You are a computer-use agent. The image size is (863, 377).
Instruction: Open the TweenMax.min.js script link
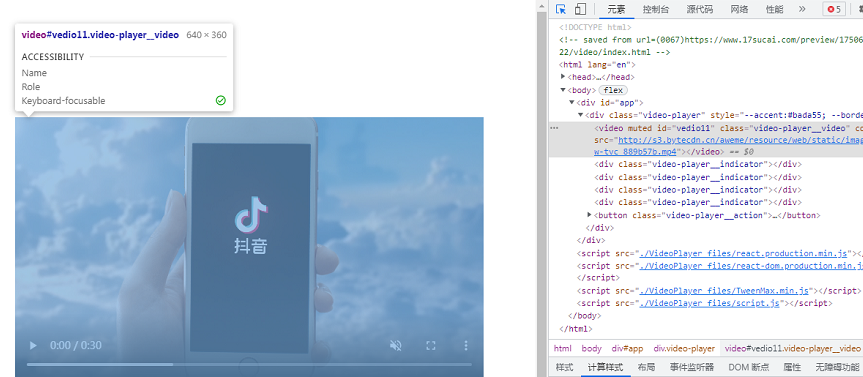723,291
